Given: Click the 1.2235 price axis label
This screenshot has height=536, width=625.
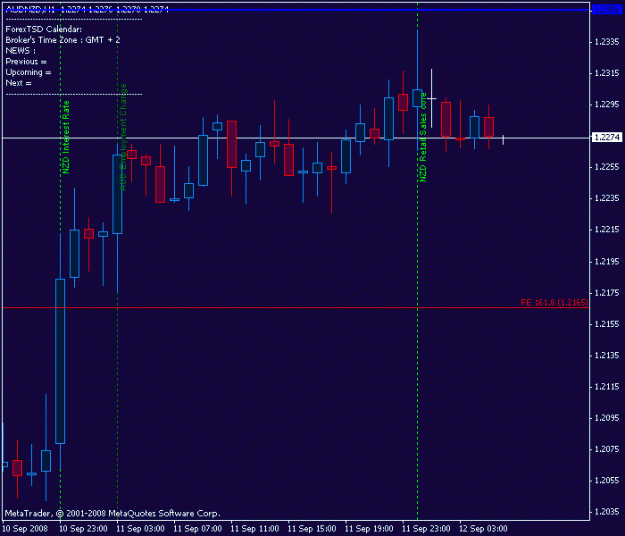Looking at the screenshot, I should (x=607, y=198).
